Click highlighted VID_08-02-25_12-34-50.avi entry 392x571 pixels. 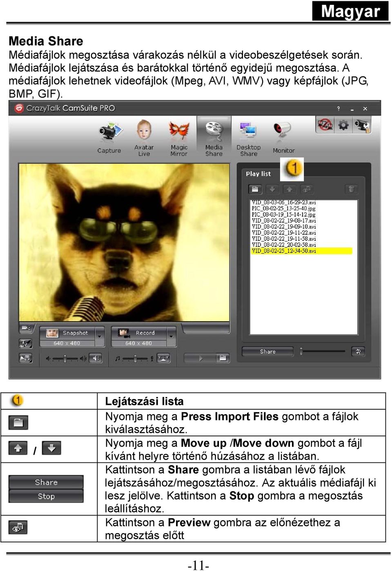(301, 251)
